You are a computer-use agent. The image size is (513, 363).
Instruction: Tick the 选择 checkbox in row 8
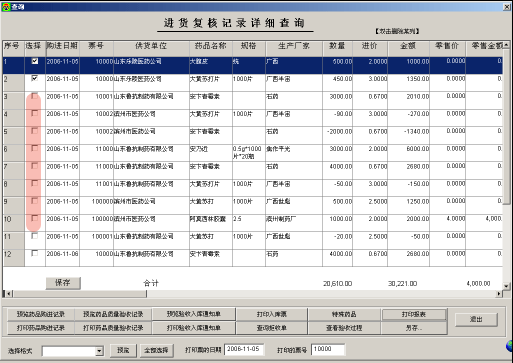coord(35,183)
